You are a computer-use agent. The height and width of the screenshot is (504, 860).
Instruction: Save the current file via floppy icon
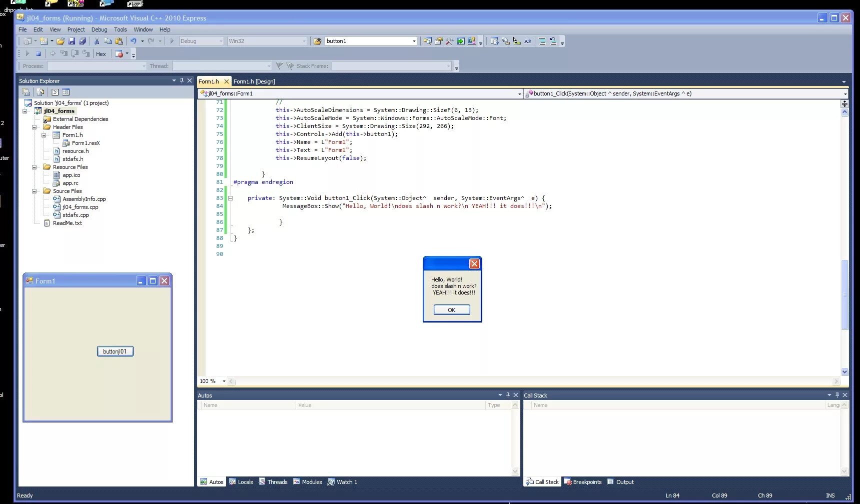click(x=72, y=41)
